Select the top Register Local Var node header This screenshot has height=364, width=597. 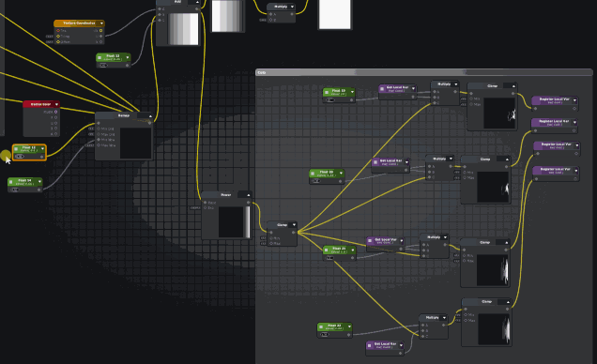click(x=555, y=100)
